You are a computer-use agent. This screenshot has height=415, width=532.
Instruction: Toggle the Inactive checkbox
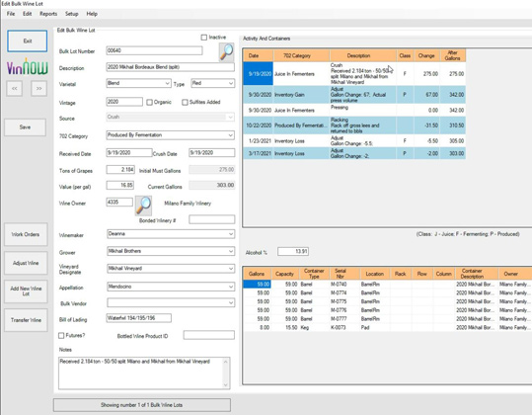point(204,38)
